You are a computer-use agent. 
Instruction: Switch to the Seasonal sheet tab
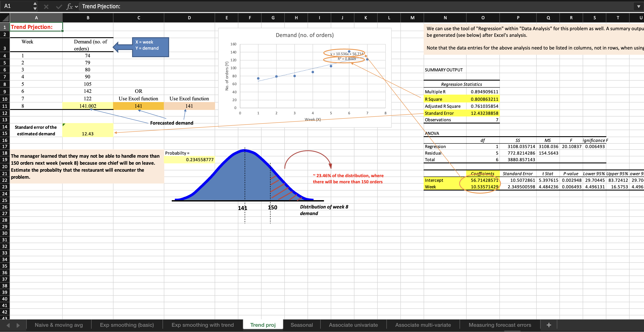(x=301, y=325)
